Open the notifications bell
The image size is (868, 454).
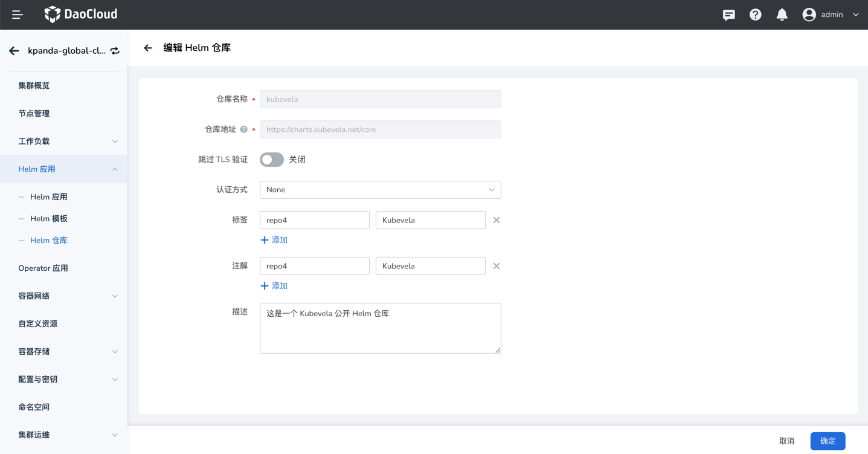[x=782, y=15]
